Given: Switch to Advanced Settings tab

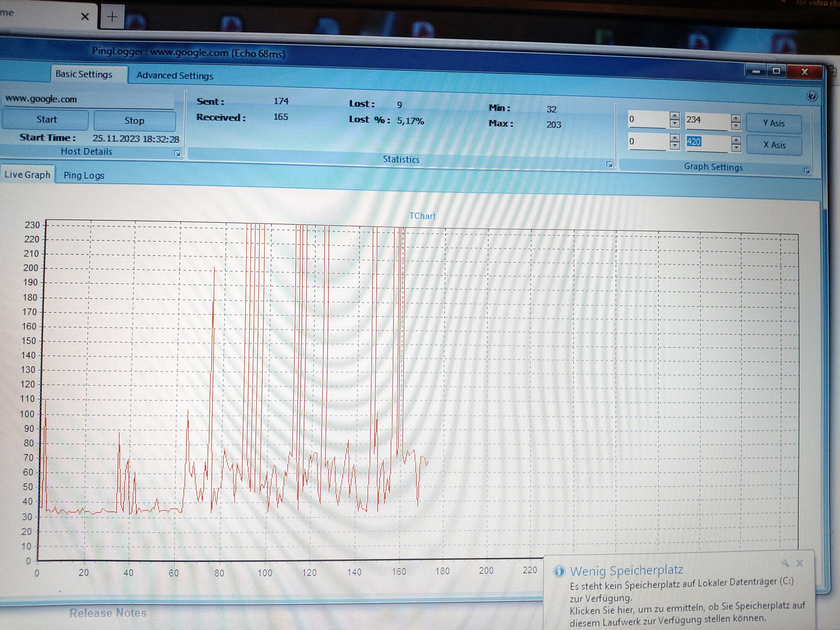Looking at the screenshot, I should [x=175, y=75].
